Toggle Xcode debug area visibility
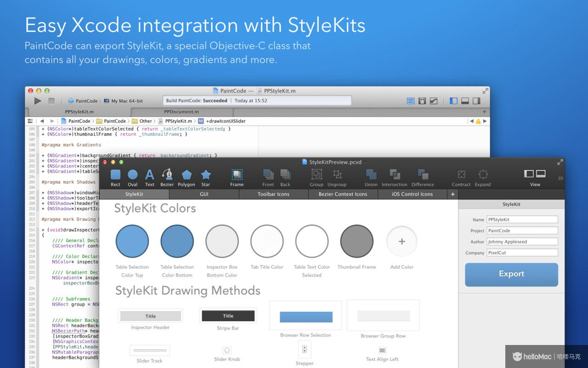Screen dimensions: 588x368 click(465, 101)
